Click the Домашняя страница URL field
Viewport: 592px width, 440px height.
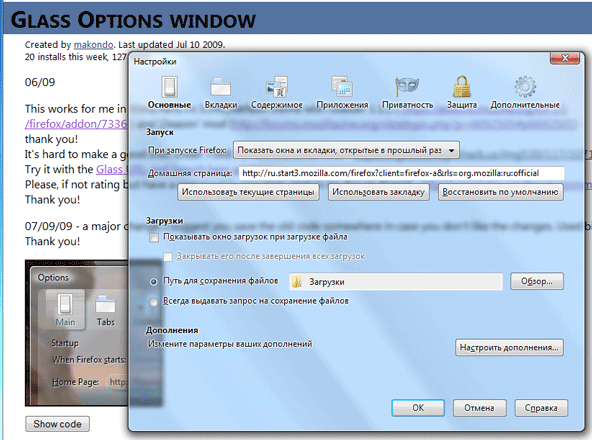[402, 173]
